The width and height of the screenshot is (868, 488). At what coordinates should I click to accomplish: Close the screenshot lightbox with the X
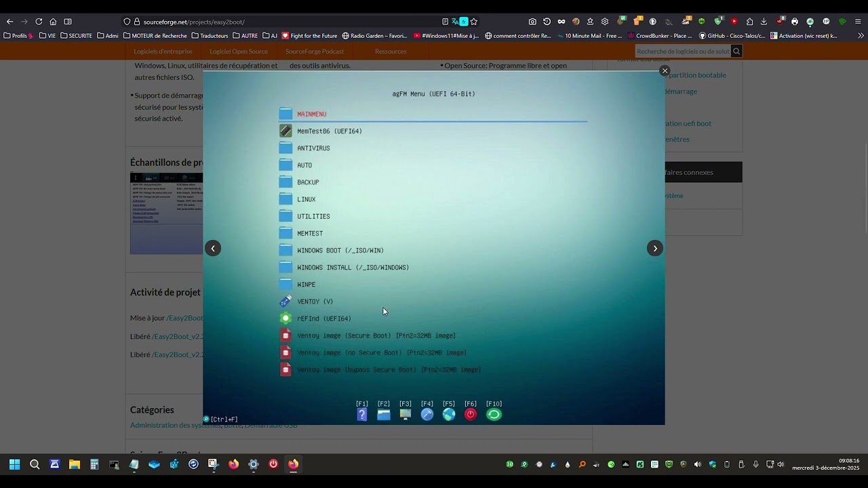(665, 70)
